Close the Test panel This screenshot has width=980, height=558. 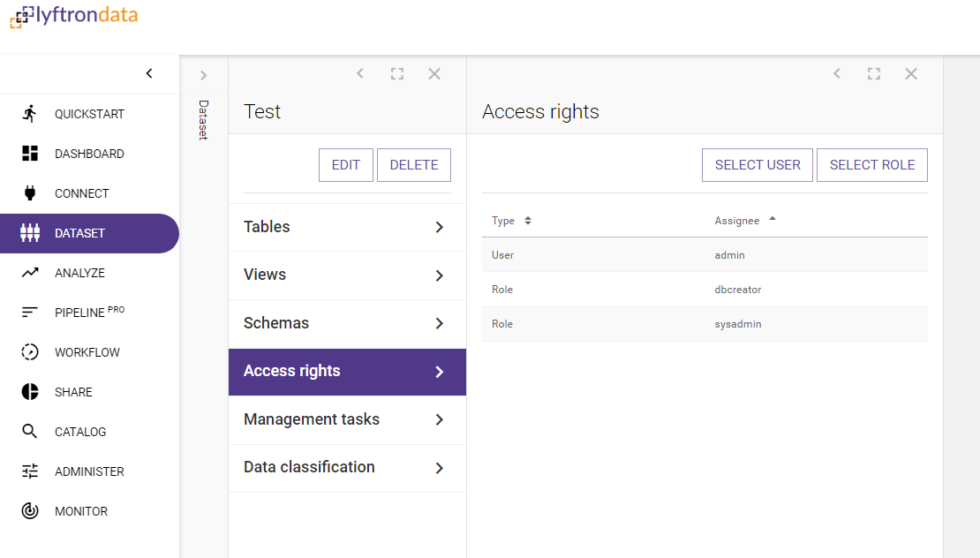point(434,74)
